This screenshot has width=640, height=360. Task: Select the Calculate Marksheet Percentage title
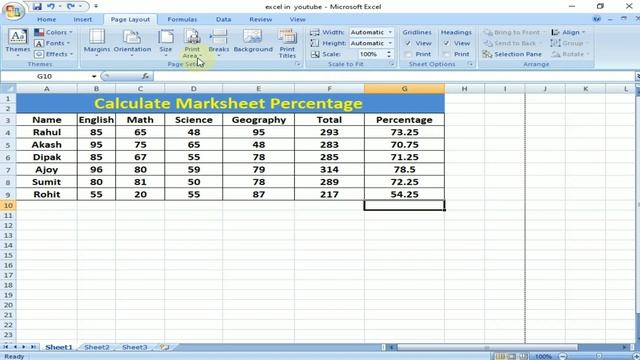tap(230, 104)
